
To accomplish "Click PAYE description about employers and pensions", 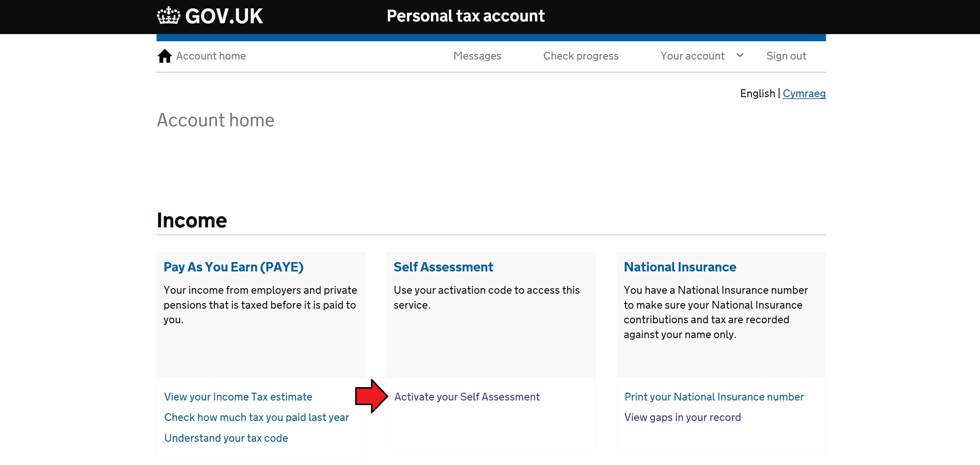I will [260, 305].
